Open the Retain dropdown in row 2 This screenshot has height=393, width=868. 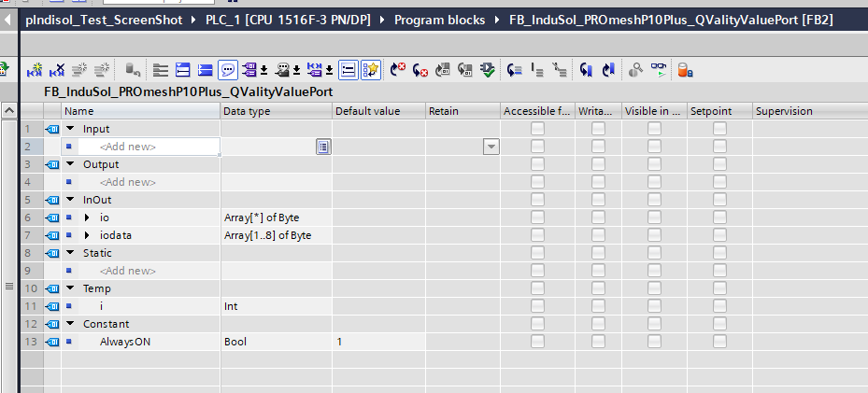coord(491,147)
